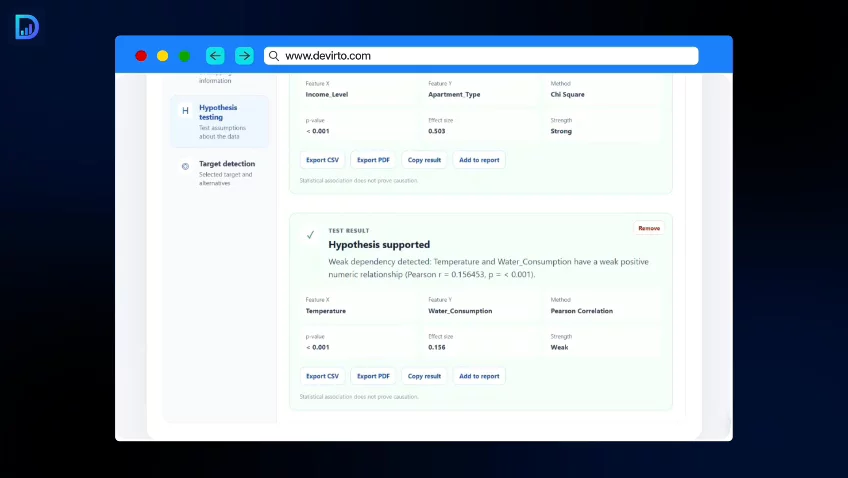Click the green window control dot
This screenshot has height=478, width=848.
pos(184,56)
